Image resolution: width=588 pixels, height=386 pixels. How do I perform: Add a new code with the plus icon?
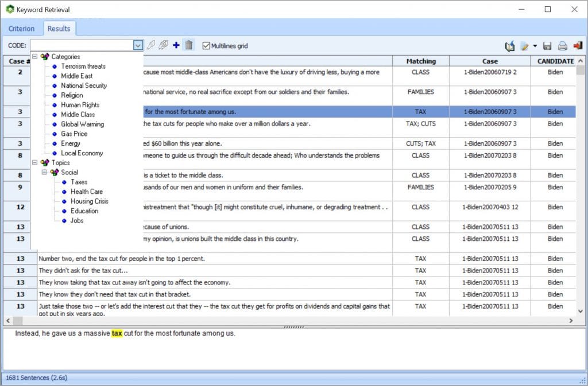(176, 45)
